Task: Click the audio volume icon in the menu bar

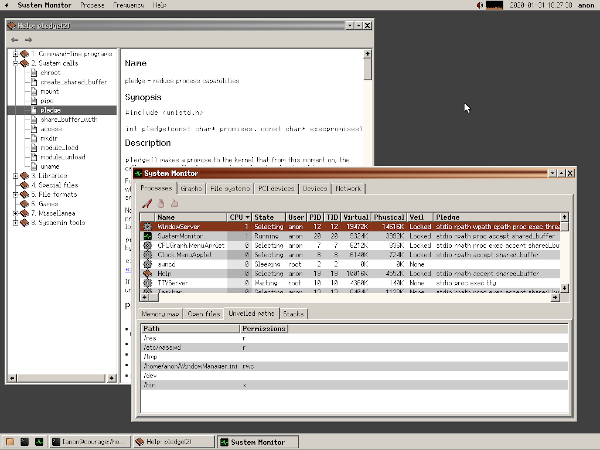Action: click(480, 5)
